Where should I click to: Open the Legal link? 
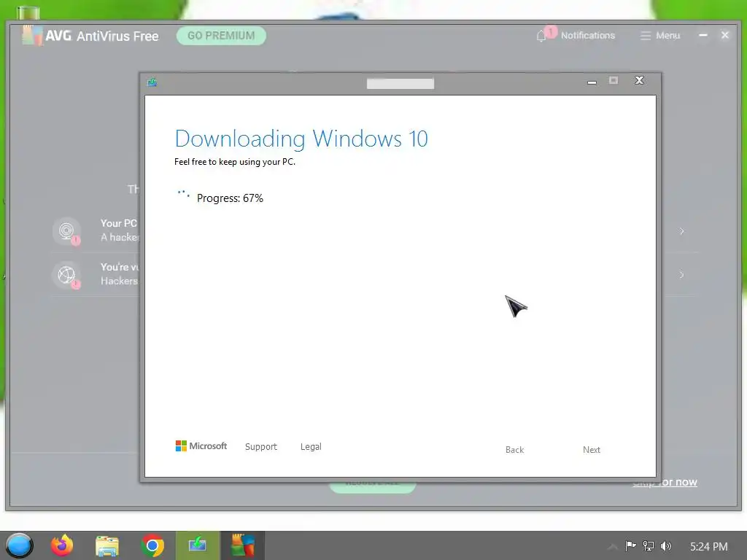tap(311, 447)
